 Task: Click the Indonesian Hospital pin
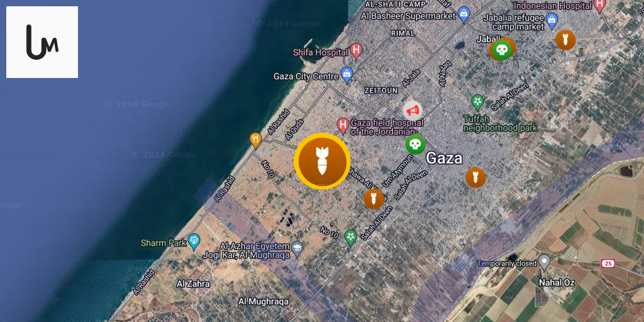point(600,5)
